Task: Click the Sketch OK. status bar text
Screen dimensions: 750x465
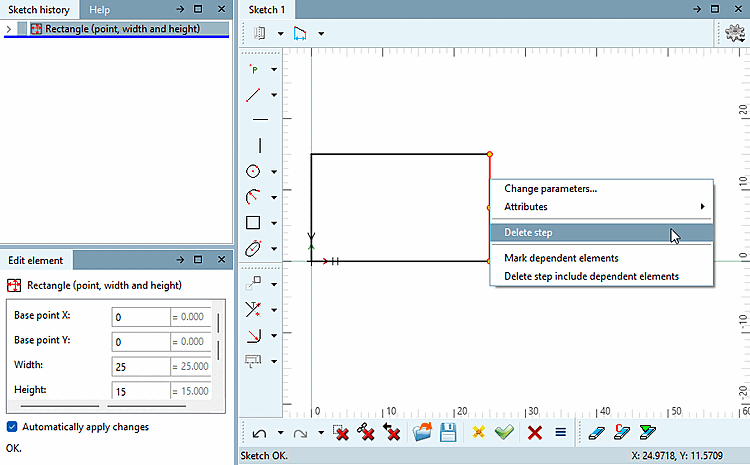Action: point(264,455)
